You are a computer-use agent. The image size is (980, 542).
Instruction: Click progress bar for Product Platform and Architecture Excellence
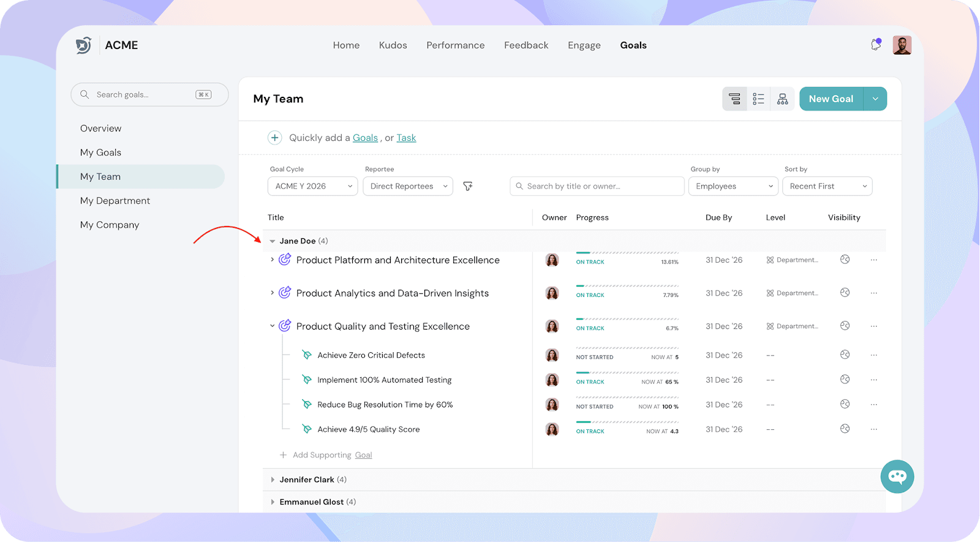click(x=627, y=252)
